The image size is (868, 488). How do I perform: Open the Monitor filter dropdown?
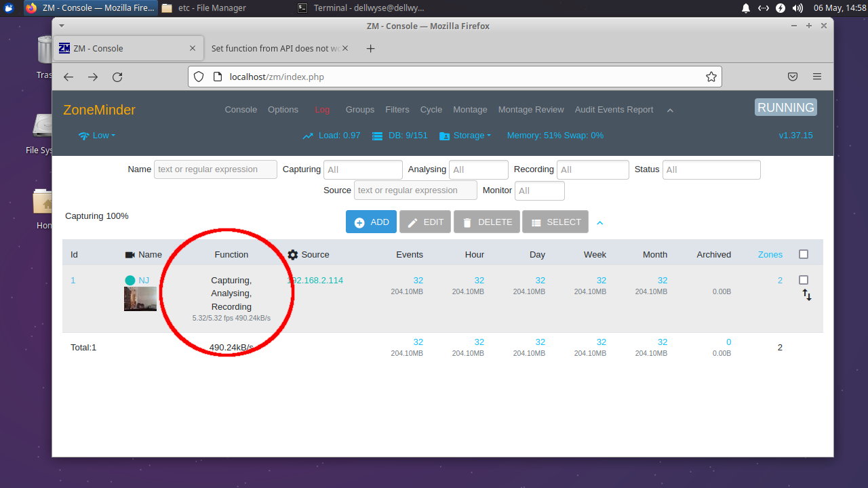(x=540, y=190)
